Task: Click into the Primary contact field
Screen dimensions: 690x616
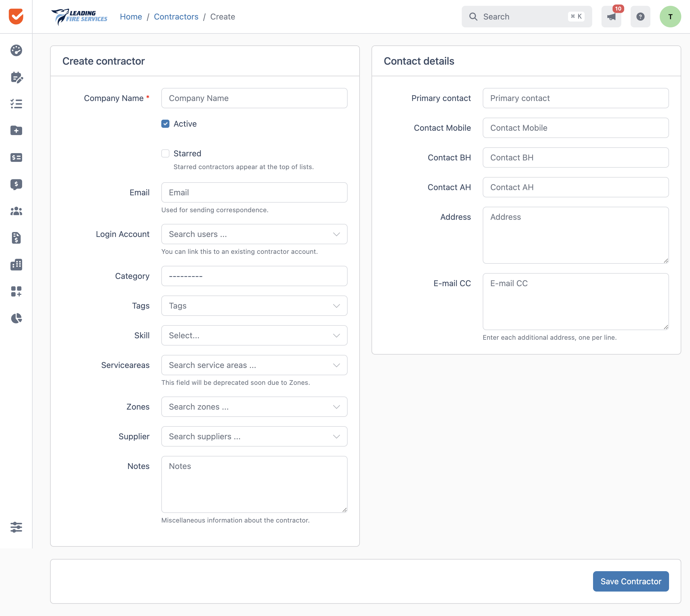Action: pos(576,98)
